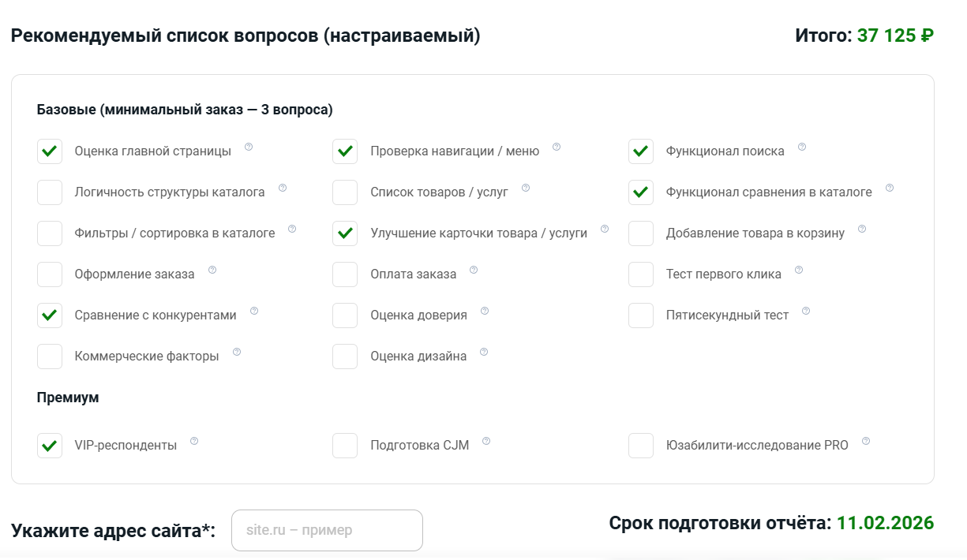Uncheck the VIP-респонденты premium option
The image size is (967, 560).
(49, 445)
